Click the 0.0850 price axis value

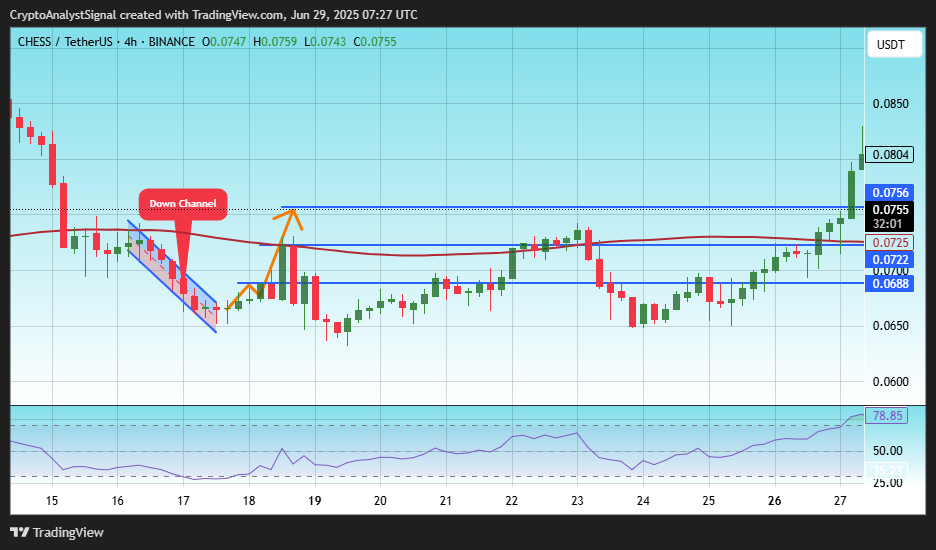[x=890, y=104]
